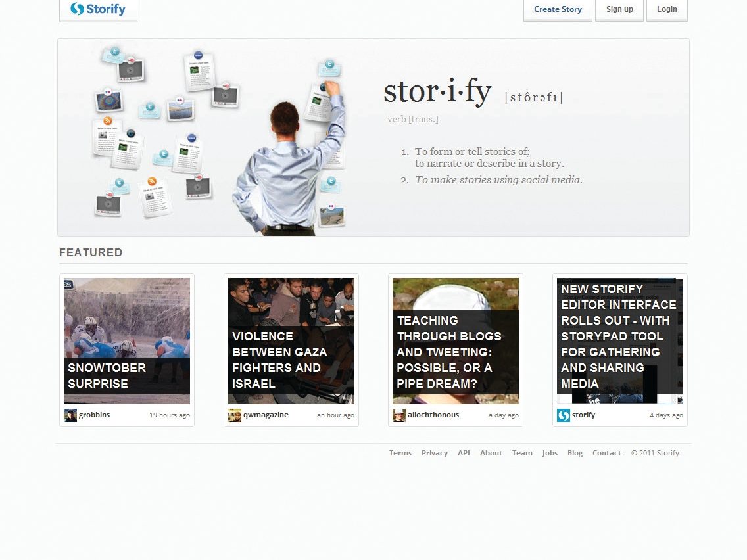Open the allochthonous user avatar
The image size is (747, 560).
(398, 415)
